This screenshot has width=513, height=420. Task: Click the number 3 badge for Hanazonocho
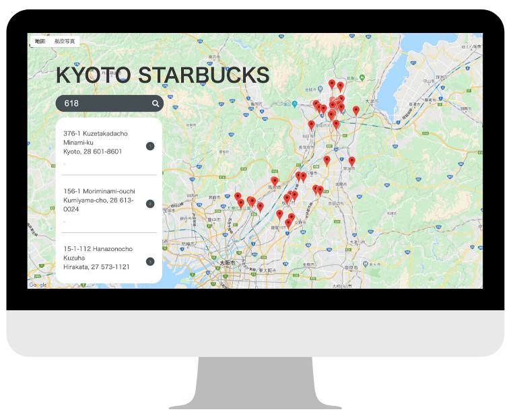click(x=150, y=261)
